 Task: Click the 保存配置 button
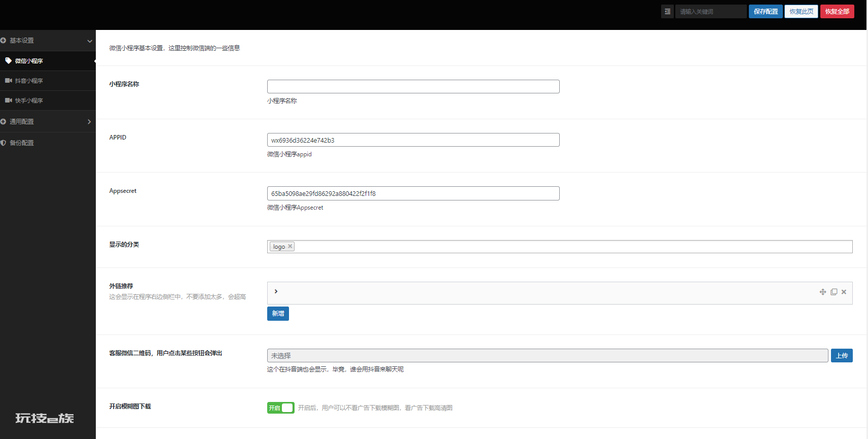point(766,12)
